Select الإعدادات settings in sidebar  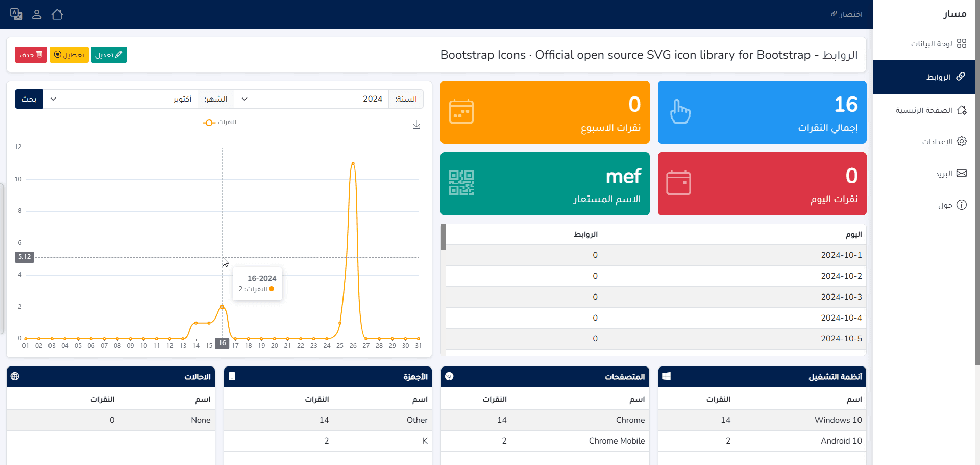point(943,142)
